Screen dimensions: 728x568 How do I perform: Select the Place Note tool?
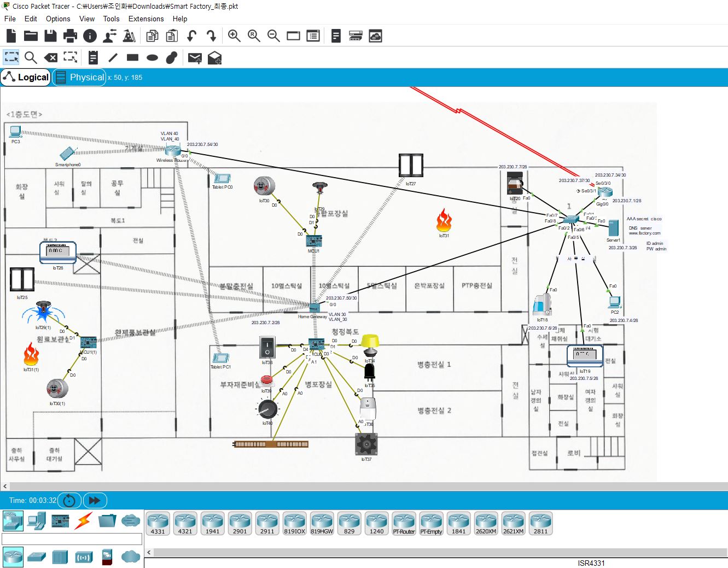tap(94, 57)
